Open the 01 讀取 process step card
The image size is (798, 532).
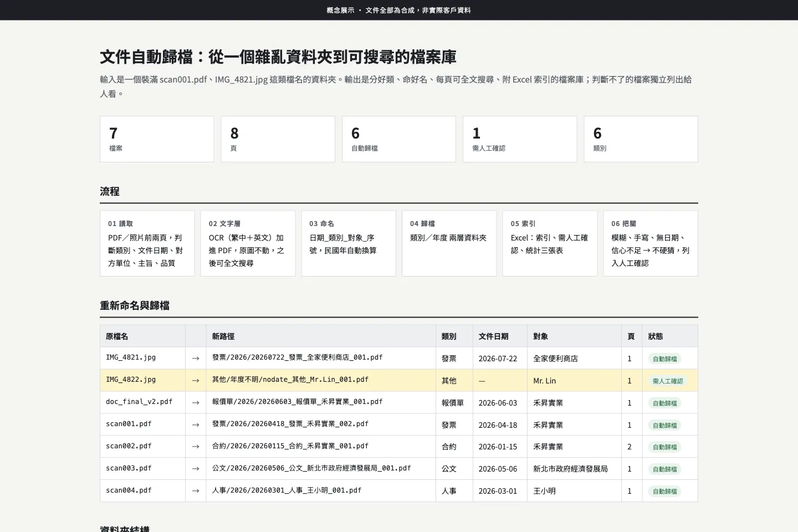(x=147, y=243)
